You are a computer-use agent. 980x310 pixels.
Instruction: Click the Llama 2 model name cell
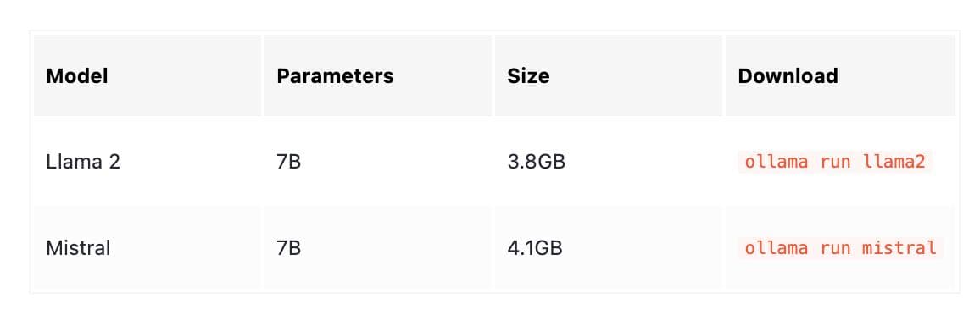tap(83, 162)
